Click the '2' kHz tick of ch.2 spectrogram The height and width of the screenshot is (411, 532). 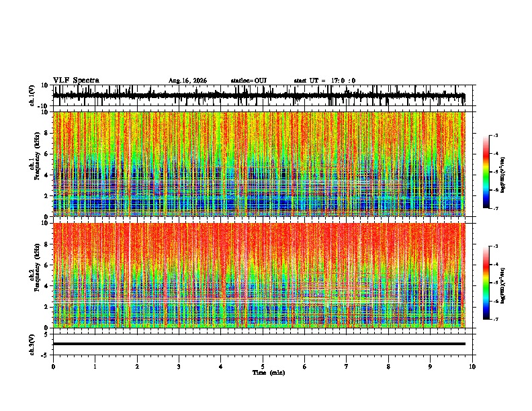coord(47,307)
